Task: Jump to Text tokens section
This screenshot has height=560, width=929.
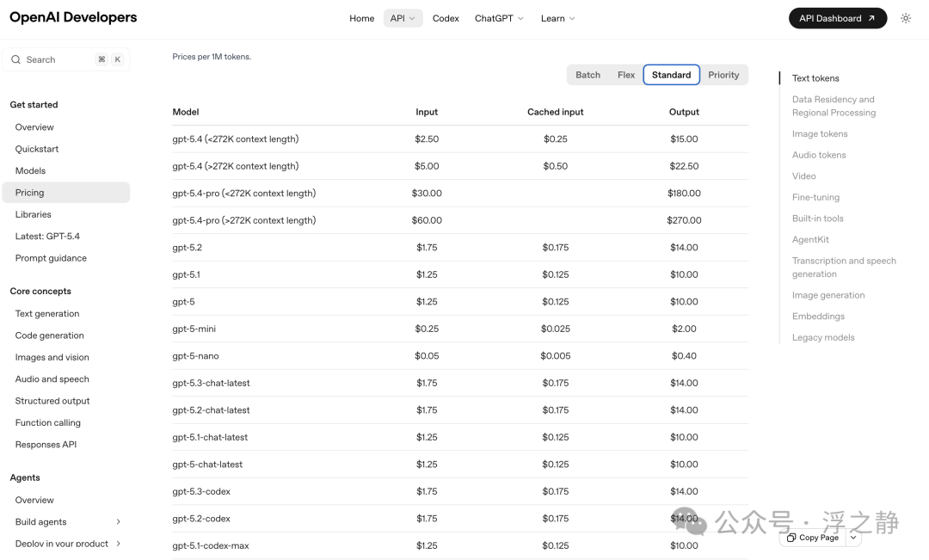Action: tap(815, 78)
